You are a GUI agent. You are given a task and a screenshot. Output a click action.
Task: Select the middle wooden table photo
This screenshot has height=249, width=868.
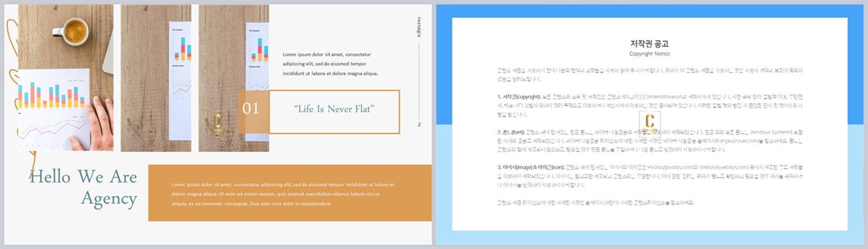[x=156, y=78]
